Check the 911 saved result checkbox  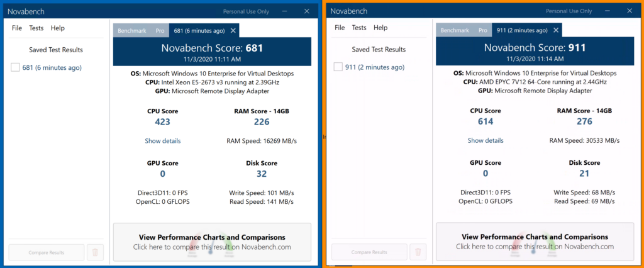(338, 67)
